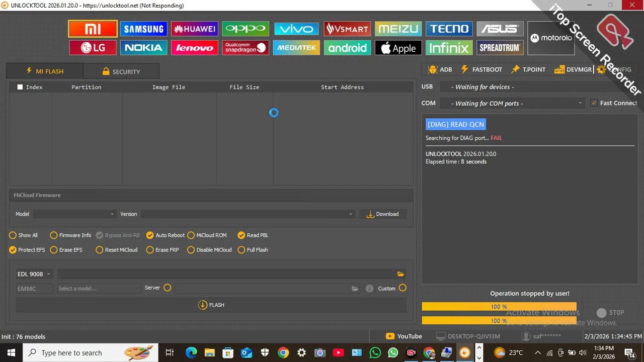This screenshot has width=644, height=362.
Task: Switch to the MI FLASH tab
Action: click(45, 71)
